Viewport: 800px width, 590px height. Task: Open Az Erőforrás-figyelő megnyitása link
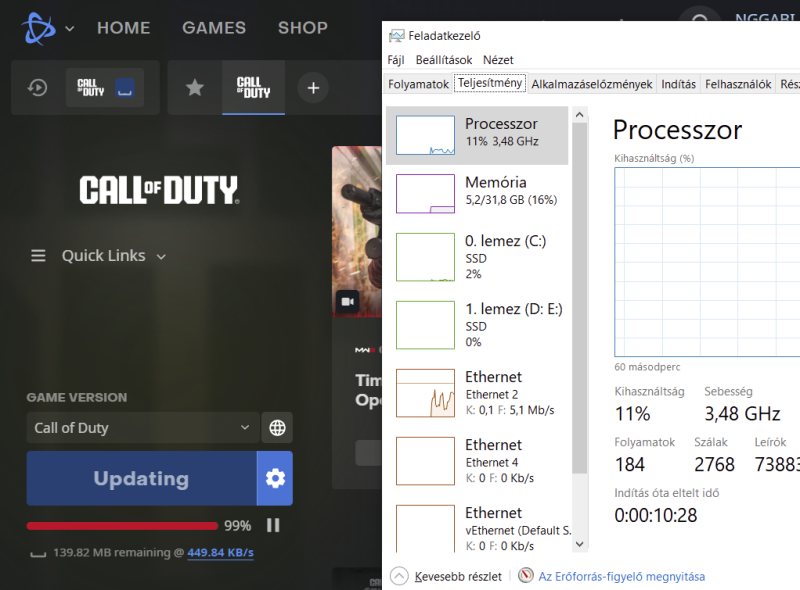tap(621, 577)
